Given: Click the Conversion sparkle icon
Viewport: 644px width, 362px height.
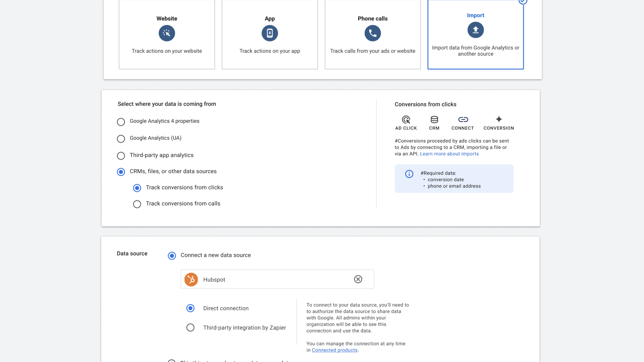Looking at the screenshot, I should (499, 119).
